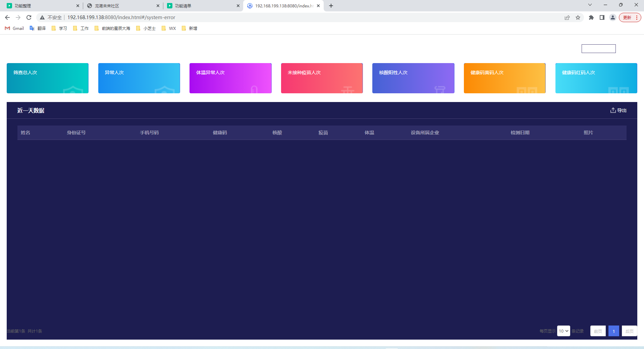The image size is (644, 349).
Task: Open the extensions puzzle icon
Action: (x=591, y=17)
